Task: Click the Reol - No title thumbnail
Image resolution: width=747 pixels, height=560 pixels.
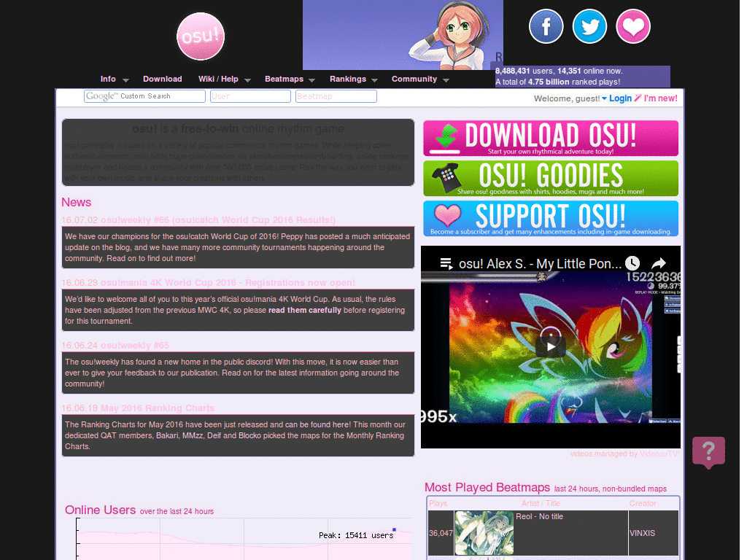Action: coord(484,533)
